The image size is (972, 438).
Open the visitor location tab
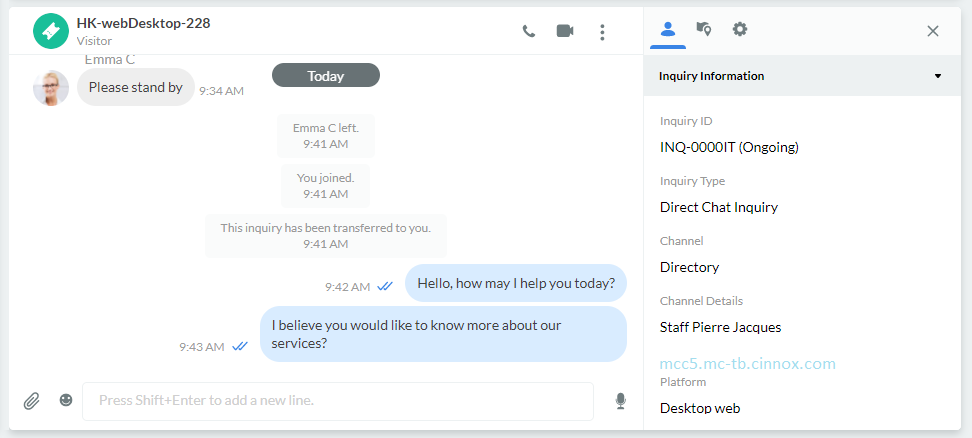(704, 28)
